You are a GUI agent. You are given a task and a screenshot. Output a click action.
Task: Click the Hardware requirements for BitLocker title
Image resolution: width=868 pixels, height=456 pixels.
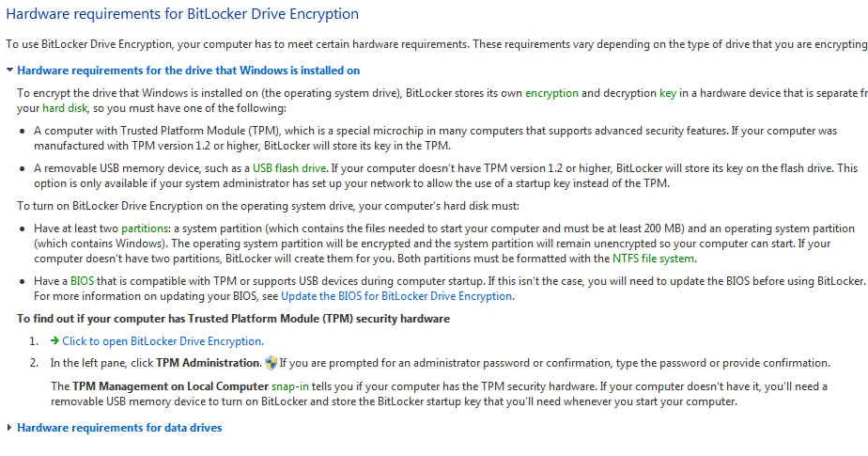click(182, 14)
